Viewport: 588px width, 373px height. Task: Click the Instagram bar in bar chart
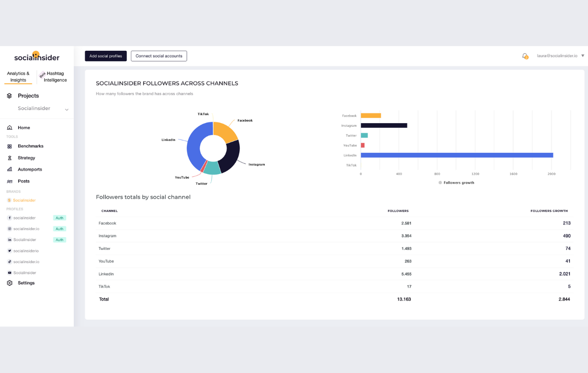tap(384, 125)
